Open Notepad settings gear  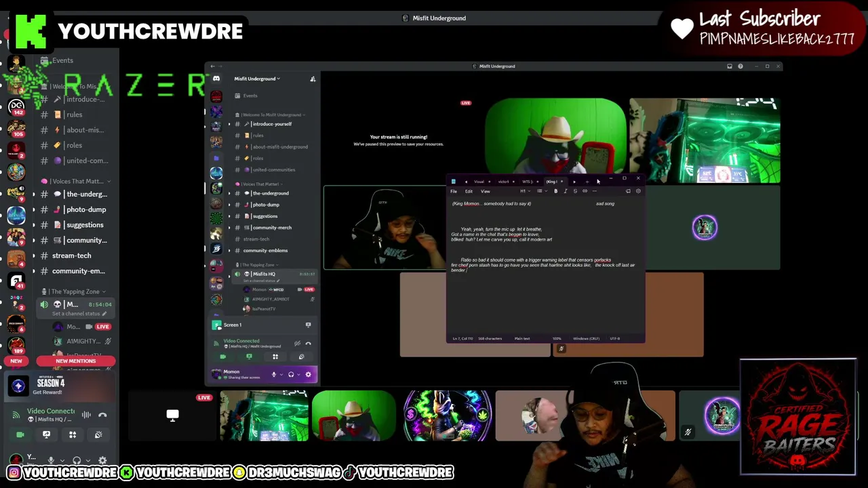pyautogui.click(x=638, y=191)
